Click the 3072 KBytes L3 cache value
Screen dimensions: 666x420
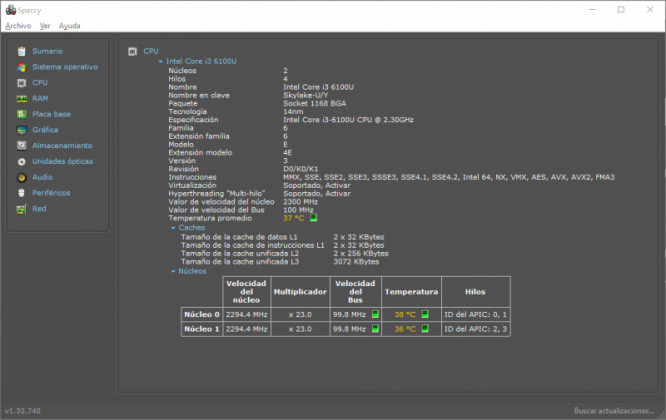[x=356, y=262]
